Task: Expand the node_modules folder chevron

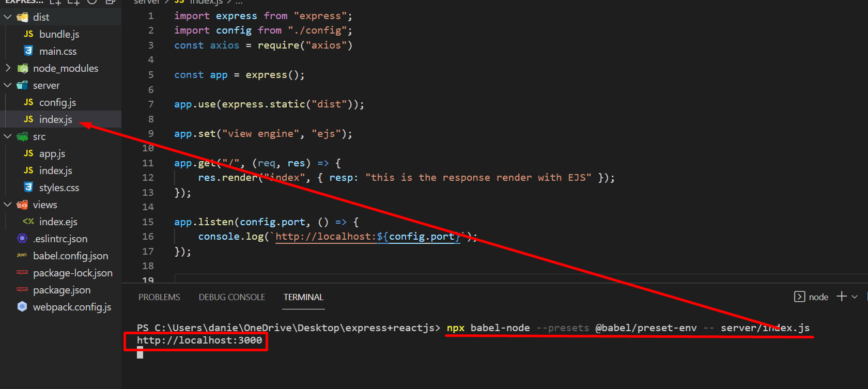Action: click(8, 68)
